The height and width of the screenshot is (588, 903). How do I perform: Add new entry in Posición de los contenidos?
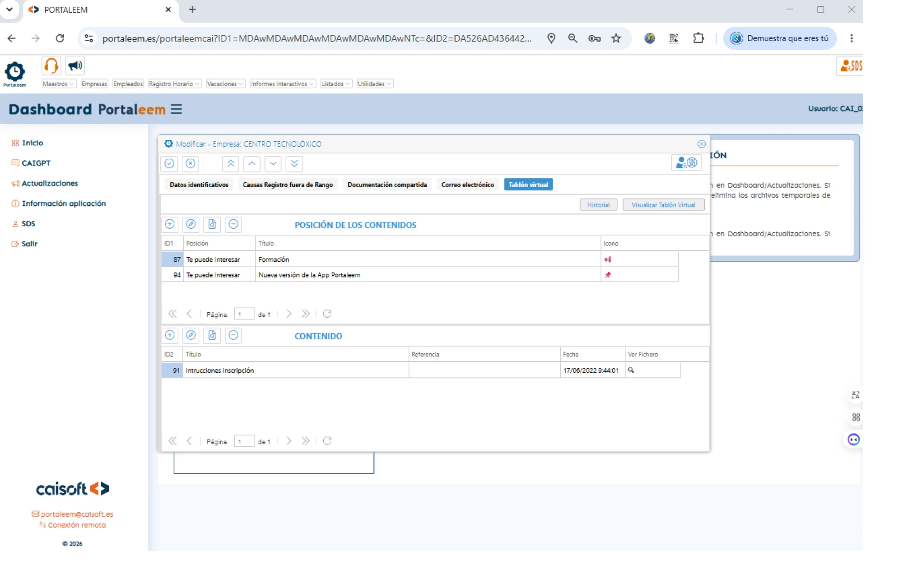[170, 224]
